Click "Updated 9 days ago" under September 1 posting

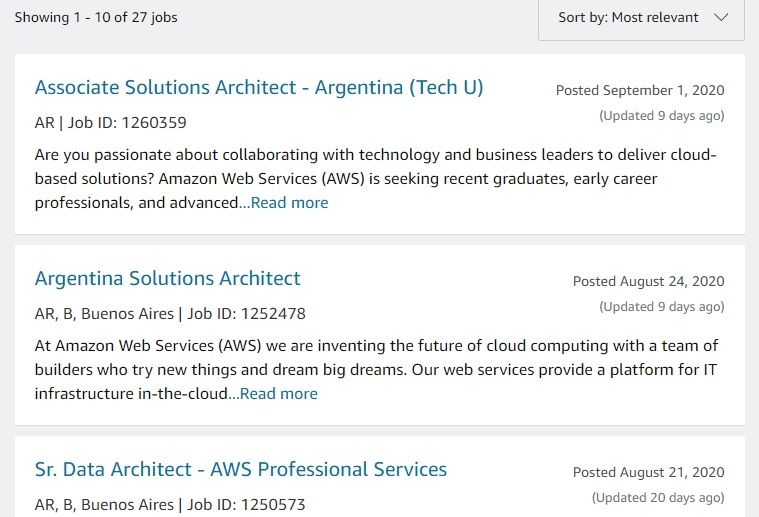coord(662,116)
